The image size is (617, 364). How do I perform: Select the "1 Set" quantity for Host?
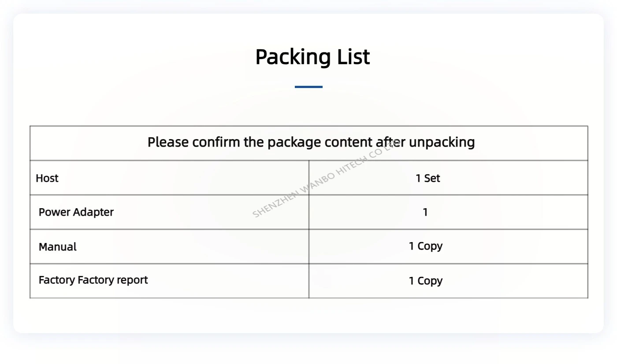coord(427,178)
